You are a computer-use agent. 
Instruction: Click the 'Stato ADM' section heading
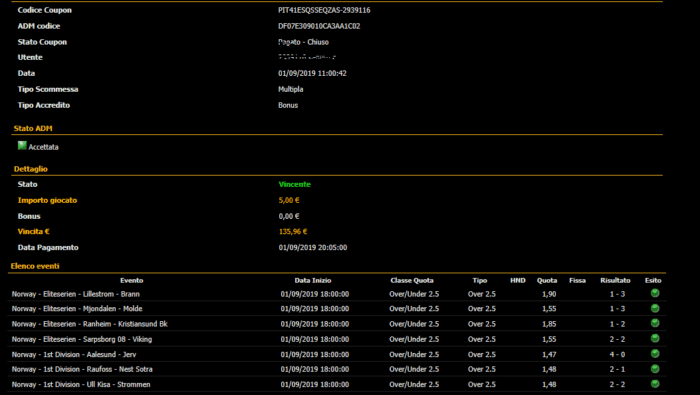33,129
